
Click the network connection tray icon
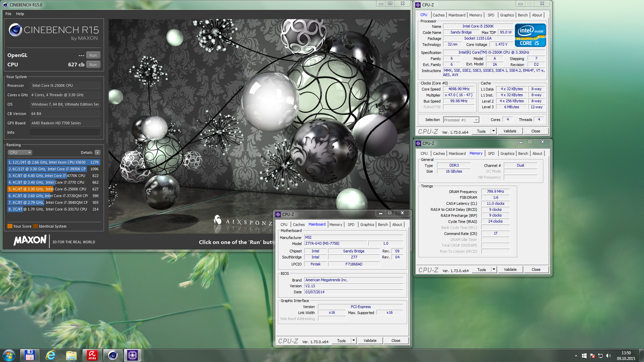(600, 356)
